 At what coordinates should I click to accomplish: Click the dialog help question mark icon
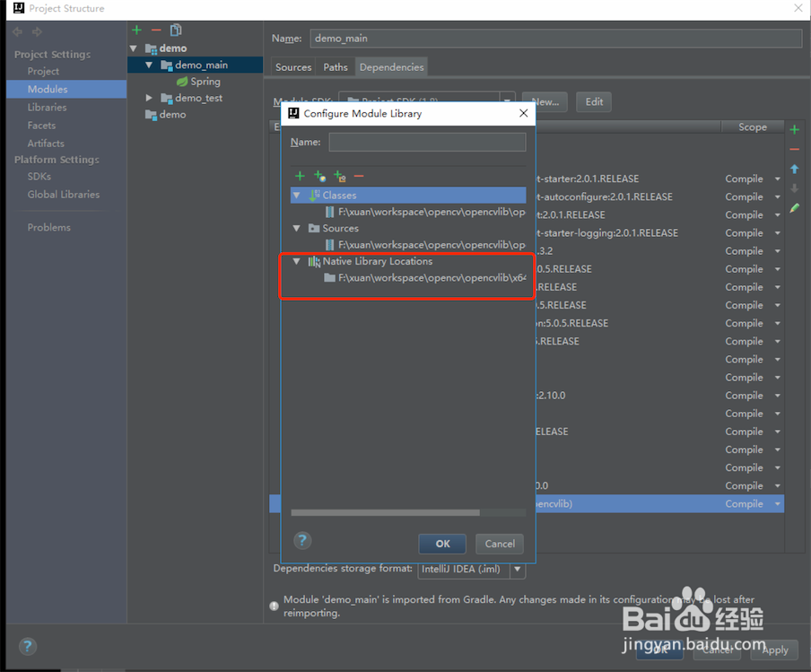[x=302, y=541]
